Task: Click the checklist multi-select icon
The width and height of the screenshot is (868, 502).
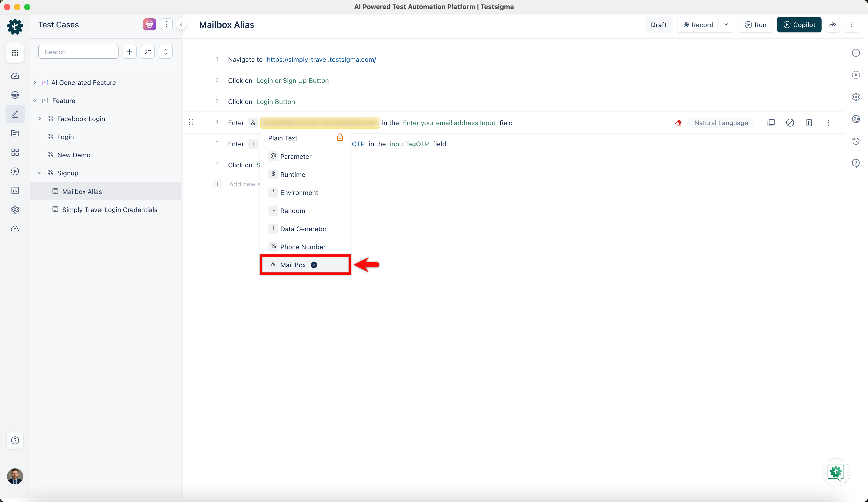Action: (148, 52)
